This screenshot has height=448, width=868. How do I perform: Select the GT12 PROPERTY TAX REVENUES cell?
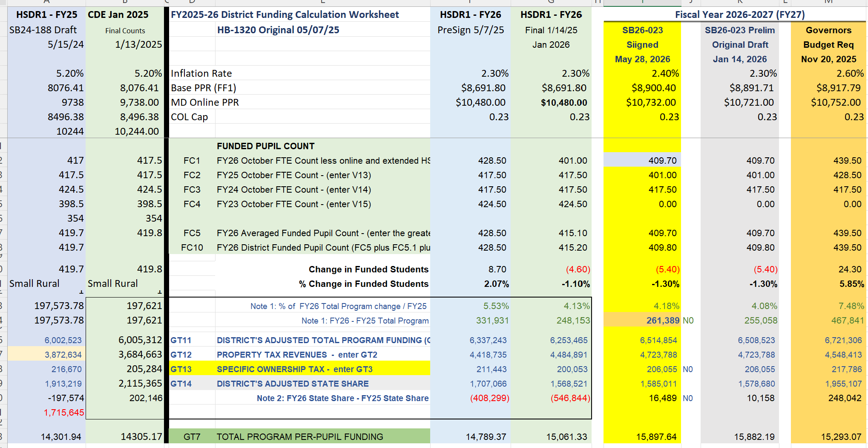tap(297, 355)
